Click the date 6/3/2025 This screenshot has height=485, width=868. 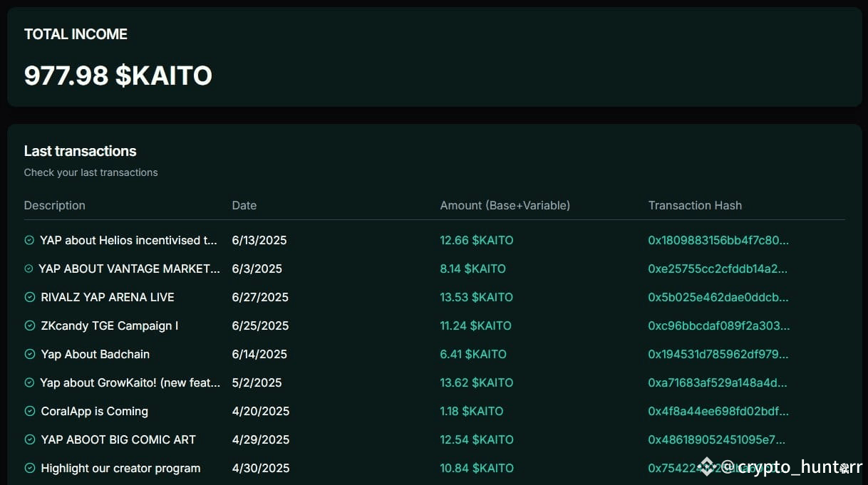257,269
